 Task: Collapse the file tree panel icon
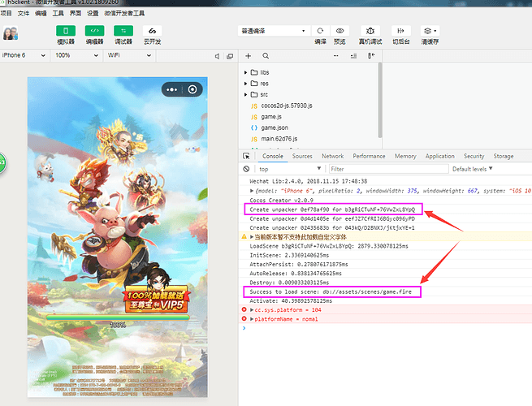371,56
